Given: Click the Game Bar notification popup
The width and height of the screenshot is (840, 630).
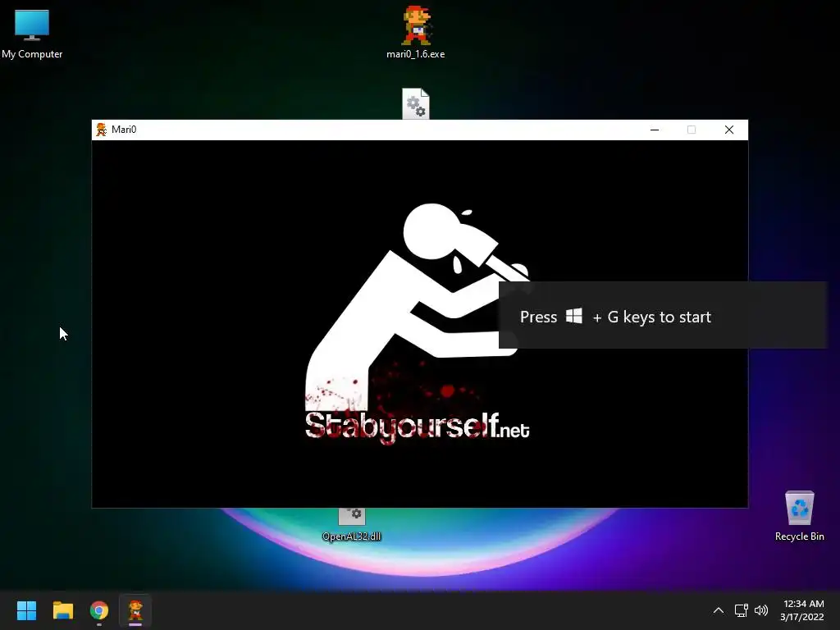Looking at the screenshot, I should pyautogui.click(x=663, y=316).
